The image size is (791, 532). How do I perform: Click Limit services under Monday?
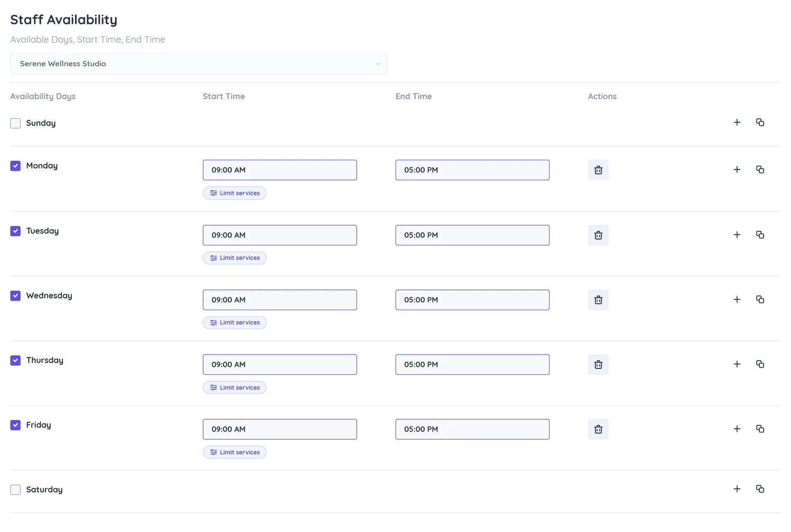234,193
